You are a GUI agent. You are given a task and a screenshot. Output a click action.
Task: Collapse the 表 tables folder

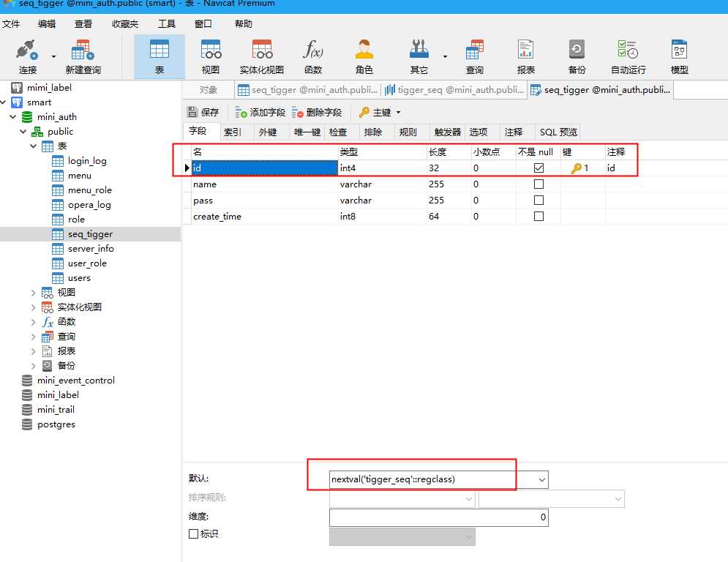pyautogui.click(x=34, y=146)
